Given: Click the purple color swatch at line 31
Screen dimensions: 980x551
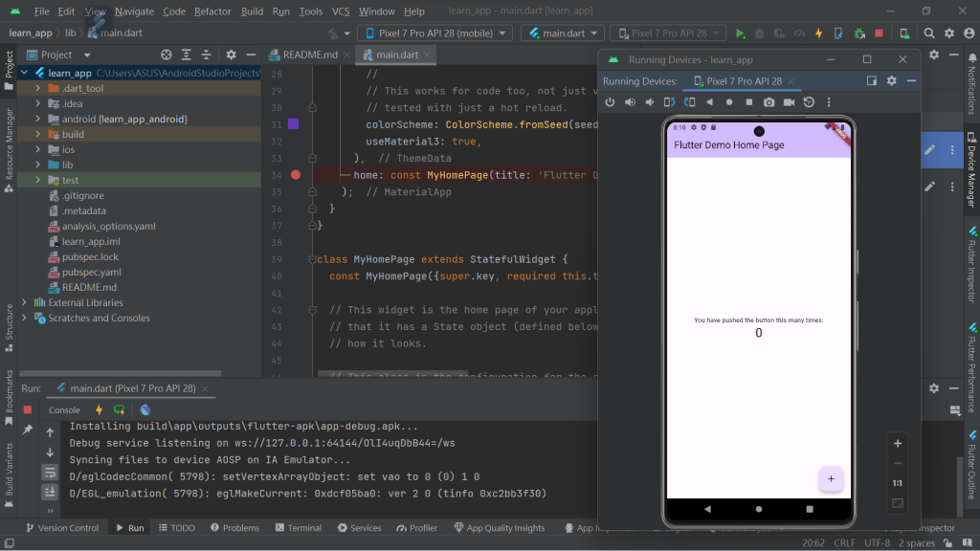Looking at the screenshot, I should (293, 124).
